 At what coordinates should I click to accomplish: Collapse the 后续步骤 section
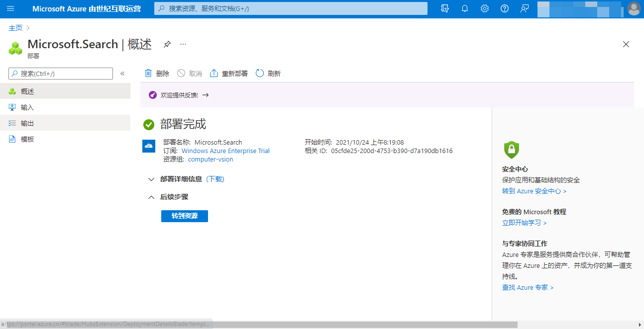click(x=168, y=197)
